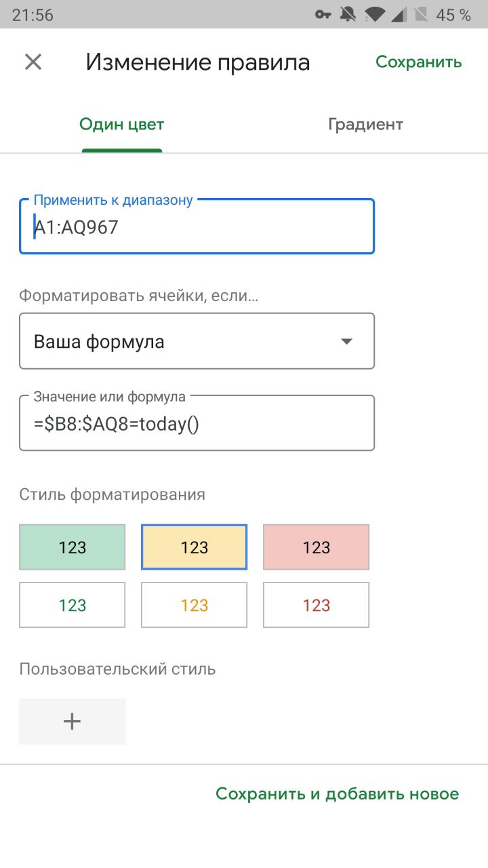488x868 pixels.
Task: Pick the red text style swatch
Action: 317,605
